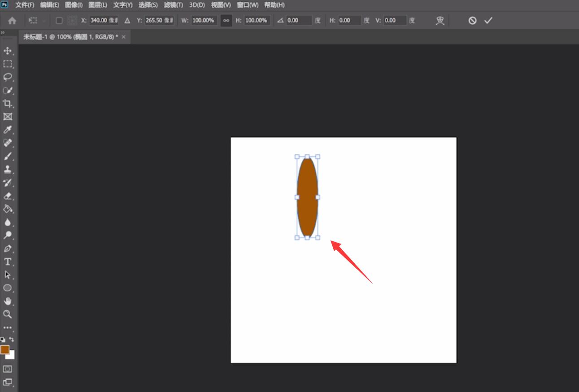The height and width of the screenshot is (392, 579).
Task: Toggle relative positioning triangle
Action: click(x=127, y=21)
